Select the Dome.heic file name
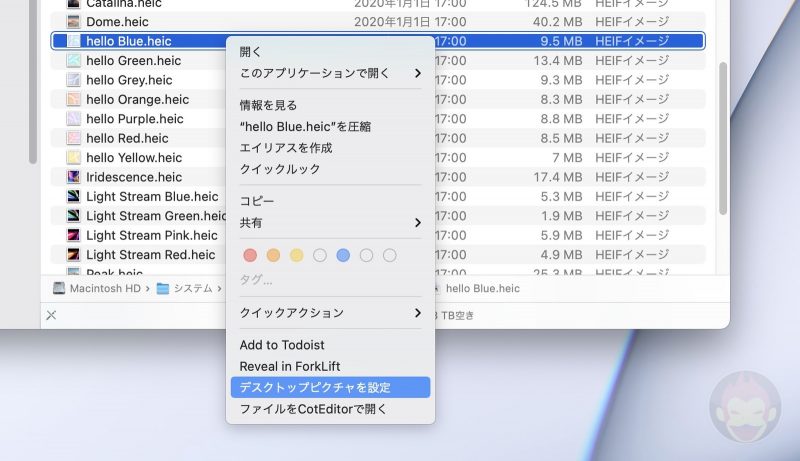Viewport: 800px width, 461px height. pos(117,22)
